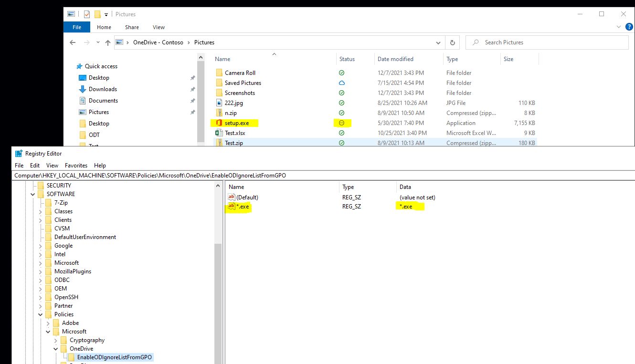Click the Registry Editor title icon
Image resolution: width=635 pixels, height=364 pixels.
coord(19,154)
